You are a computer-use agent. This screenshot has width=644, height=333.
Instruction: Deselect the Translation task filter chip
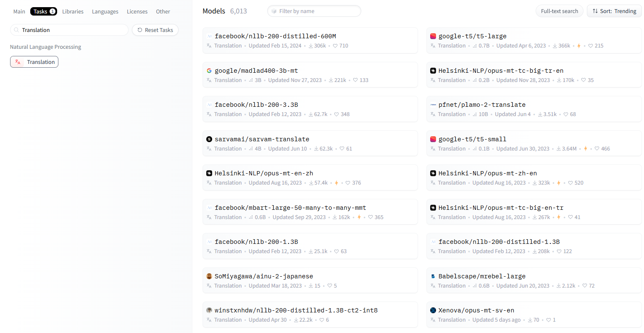click(34, 62)
